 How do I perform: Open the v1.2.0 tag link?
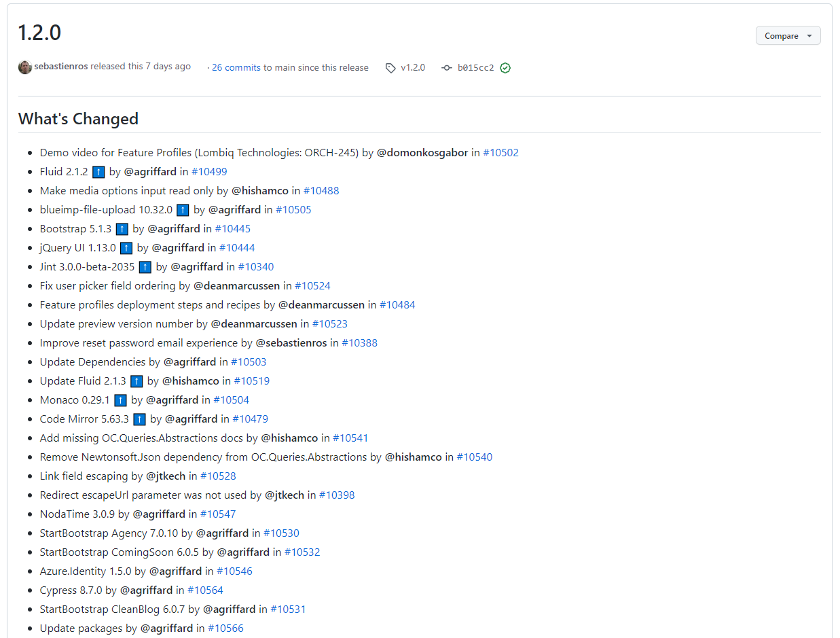(413, 67)
